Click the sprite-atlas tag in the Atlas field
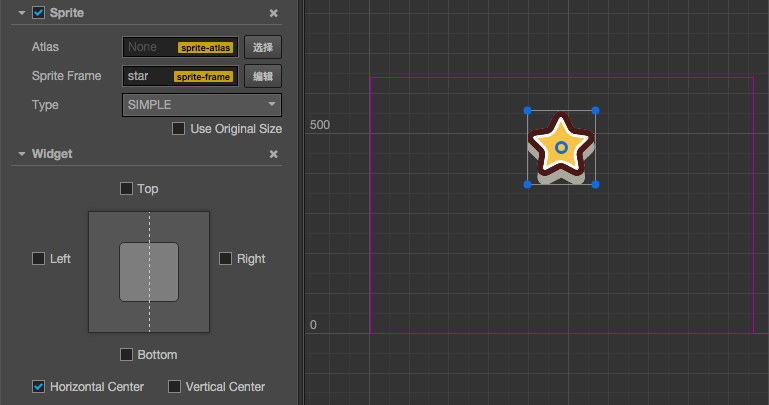 [x=206, y=47]
